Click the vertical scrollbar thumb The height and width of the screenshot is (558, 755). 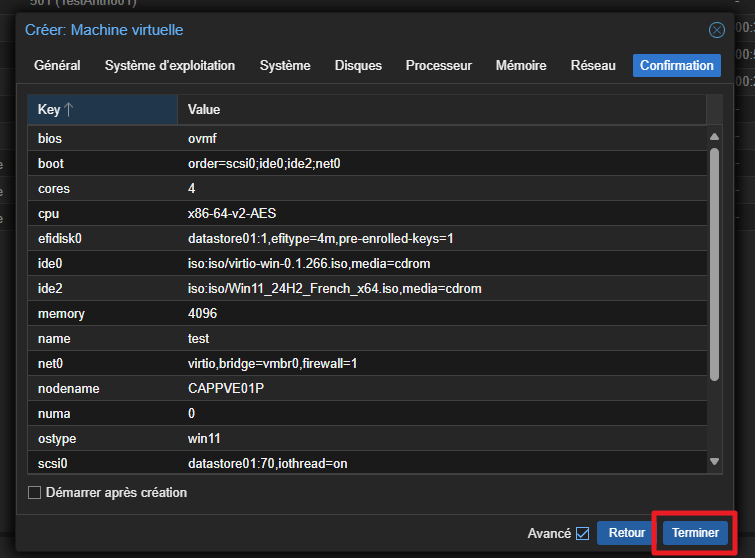click(715, 265)
